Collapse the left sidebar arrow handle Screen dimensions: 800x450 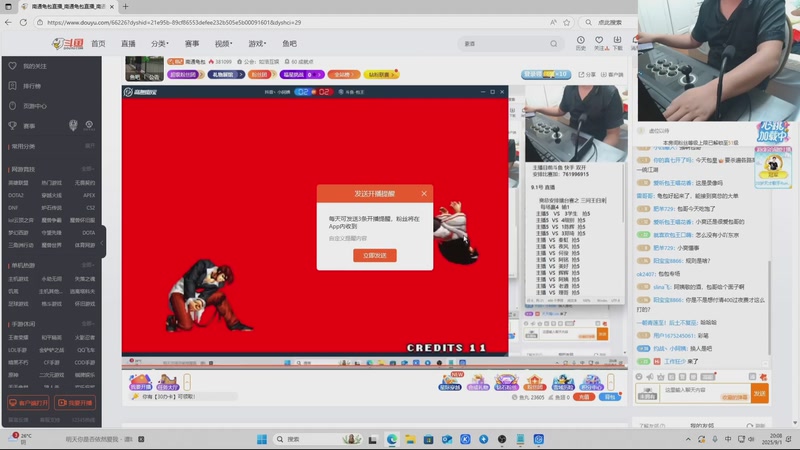(102, 243)
